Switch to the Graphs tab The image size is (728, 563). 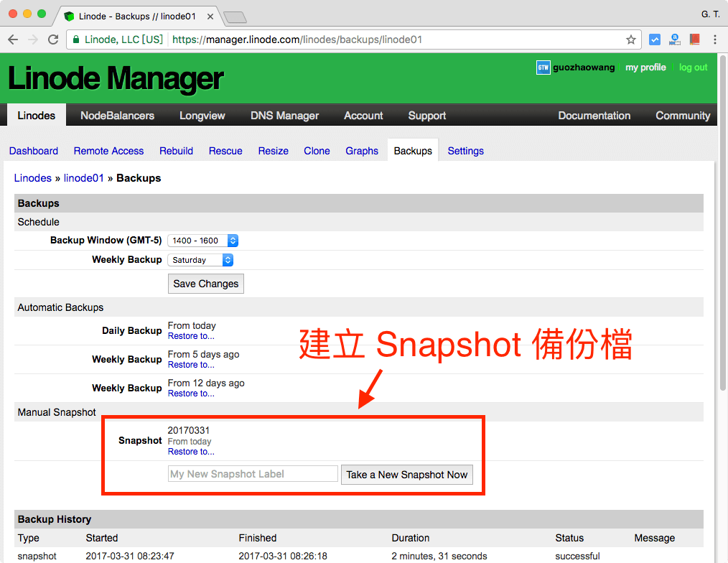point(361,151)
